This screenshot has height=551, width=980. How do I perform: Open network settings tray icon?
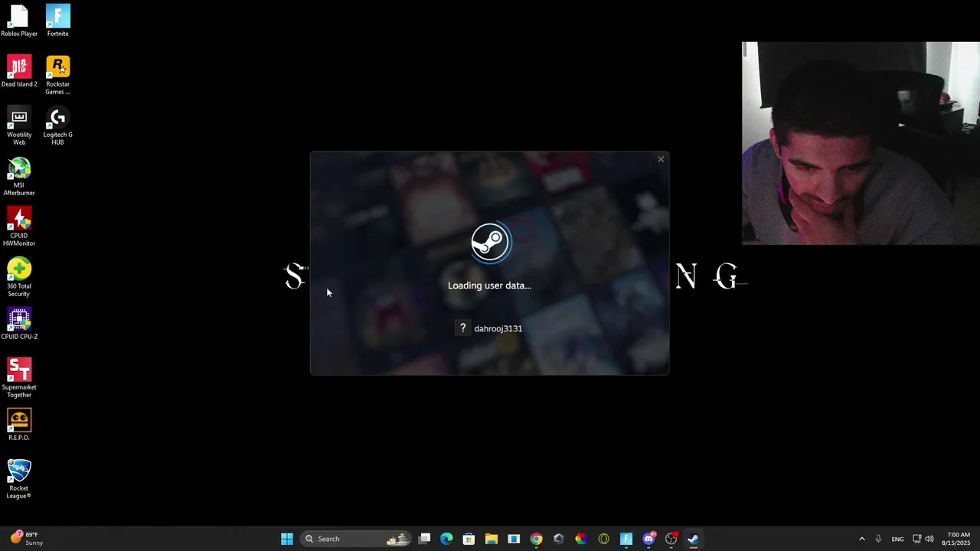(x=916, y=539)
